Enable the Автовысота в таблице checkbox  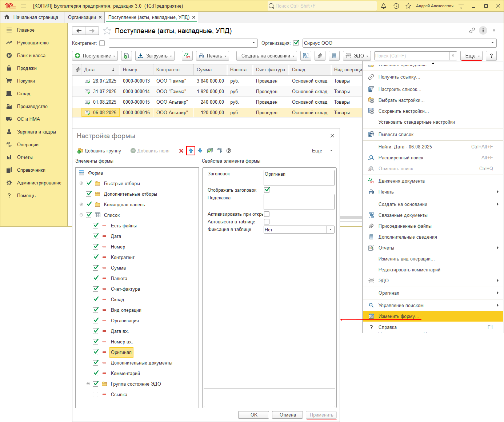(267, 222)
